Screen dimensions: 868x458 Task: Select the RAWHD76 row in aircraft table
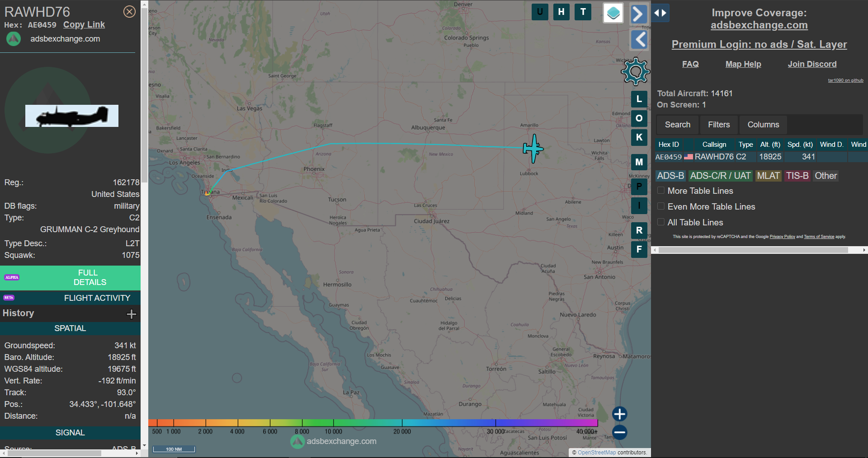click(761, 157)
